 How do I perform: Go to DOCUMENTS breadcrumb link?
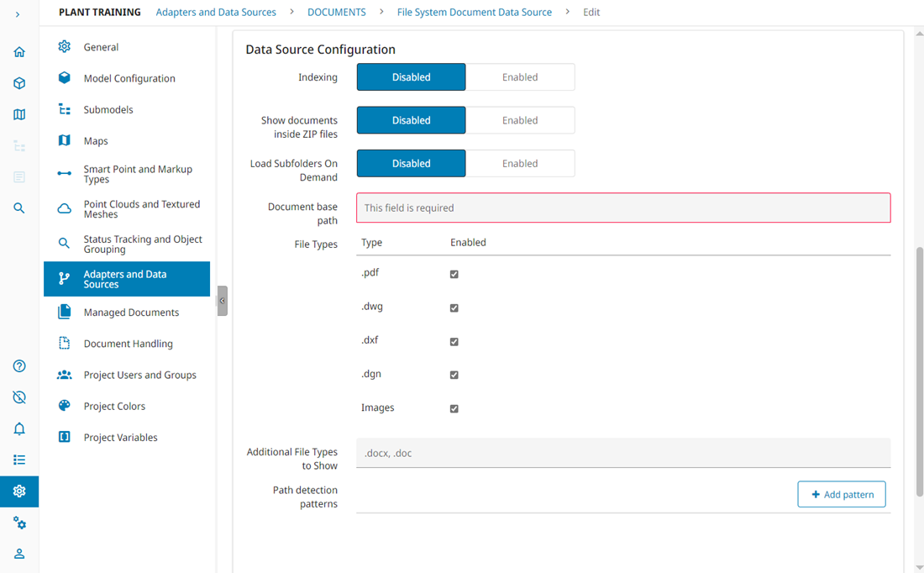coord(337,13)
